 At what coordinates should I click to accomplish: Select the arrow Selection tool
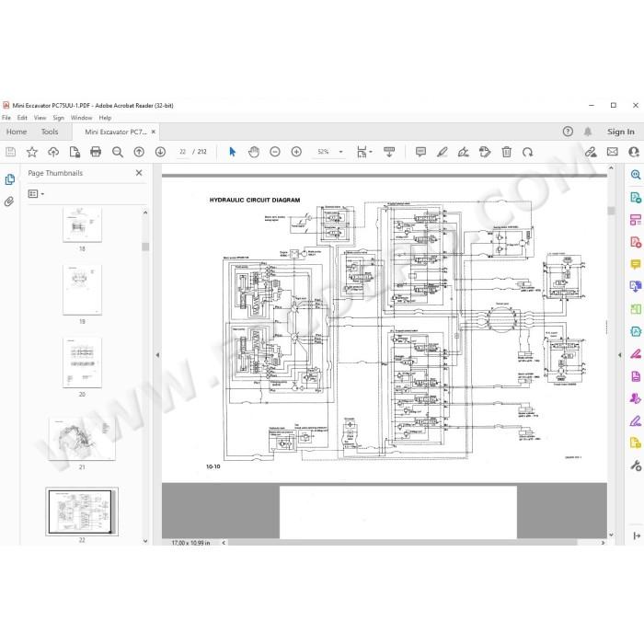233,152
